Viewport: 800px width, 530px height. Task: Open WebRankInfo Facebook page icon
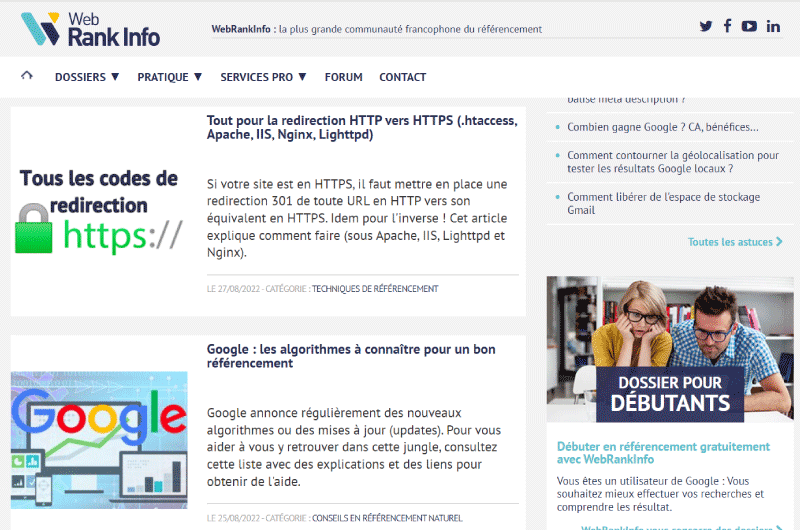[728, 26]
